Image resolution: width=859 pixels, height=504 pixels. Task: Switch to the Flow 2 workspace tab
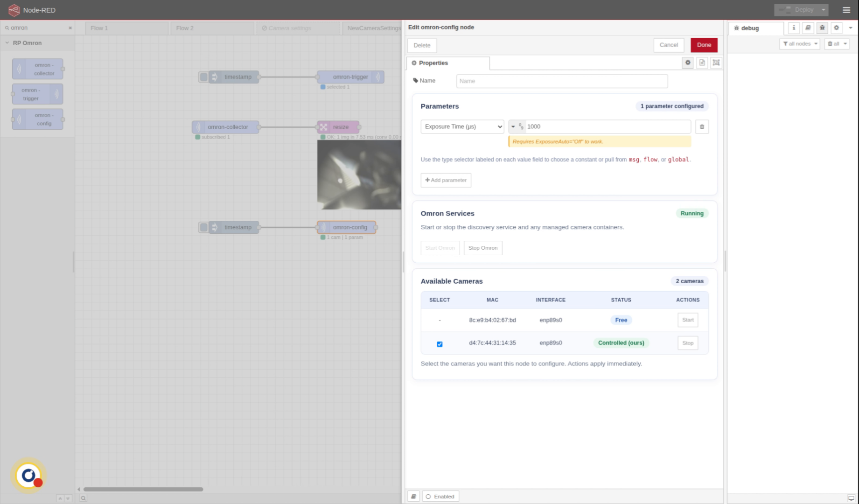[185, 28]
